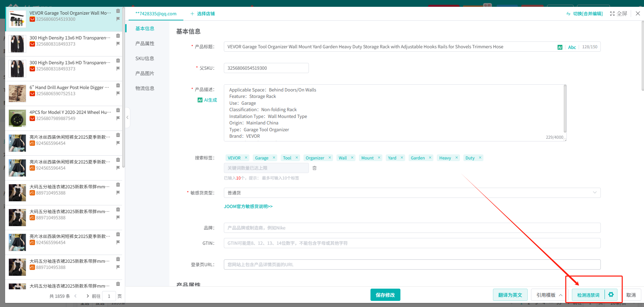
Task: Remove the Tool search tag
Action: click(297, 158)
